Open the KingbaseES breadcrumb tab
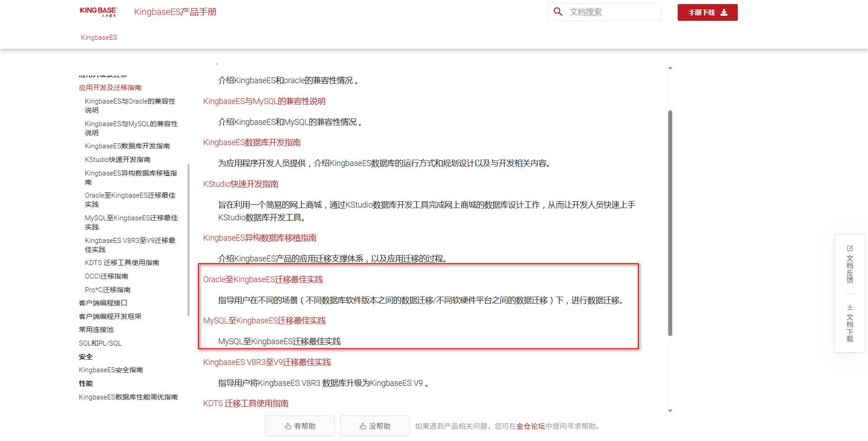The image size is (868, 441). tap(99, 38)
